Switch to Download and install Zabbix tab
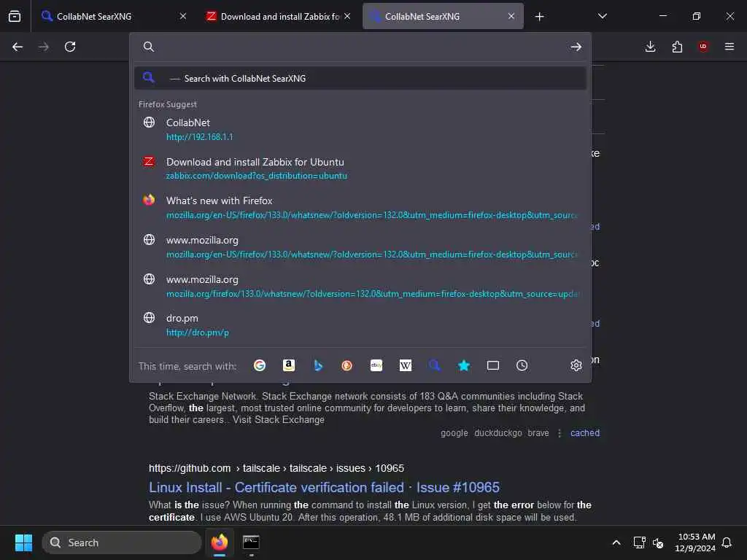The image size is (747, 560). [x=279, y=16]
